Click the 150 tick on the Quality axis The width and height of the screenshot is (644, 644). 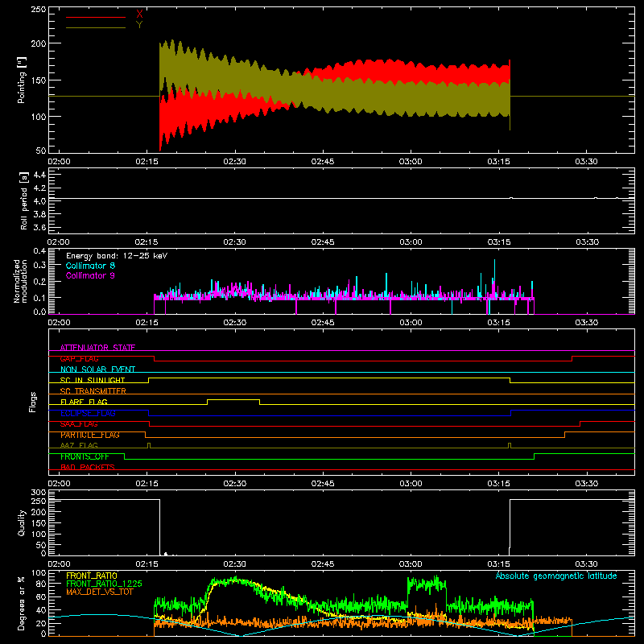pyautogui.click(x=38, y=523)
